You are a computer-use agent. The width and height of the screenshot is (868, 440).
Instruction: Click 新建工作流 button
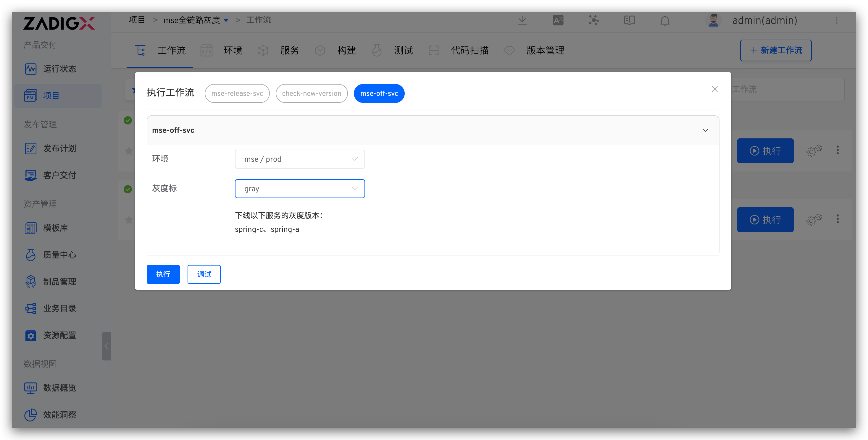pos(775,51)
